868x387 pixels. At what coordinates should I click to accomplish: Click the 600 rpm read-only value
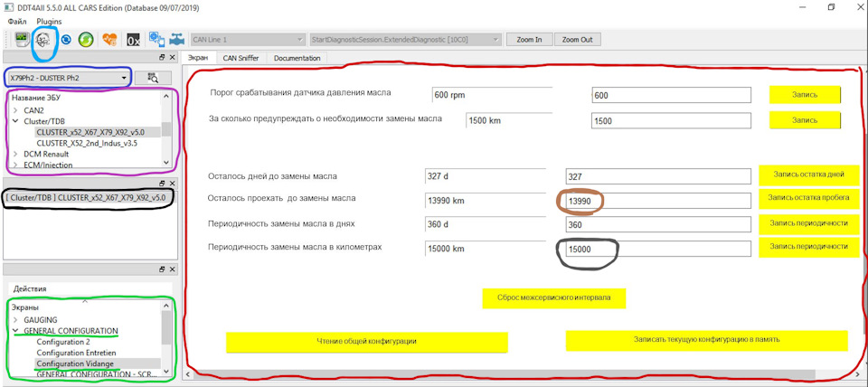point(492,95)
